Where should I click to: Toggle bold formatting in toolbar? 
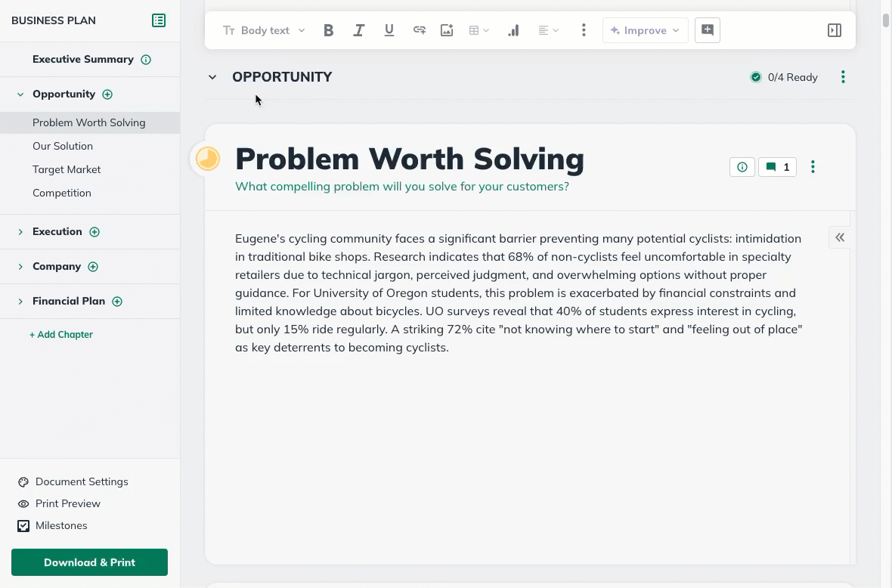coord(328,30)
